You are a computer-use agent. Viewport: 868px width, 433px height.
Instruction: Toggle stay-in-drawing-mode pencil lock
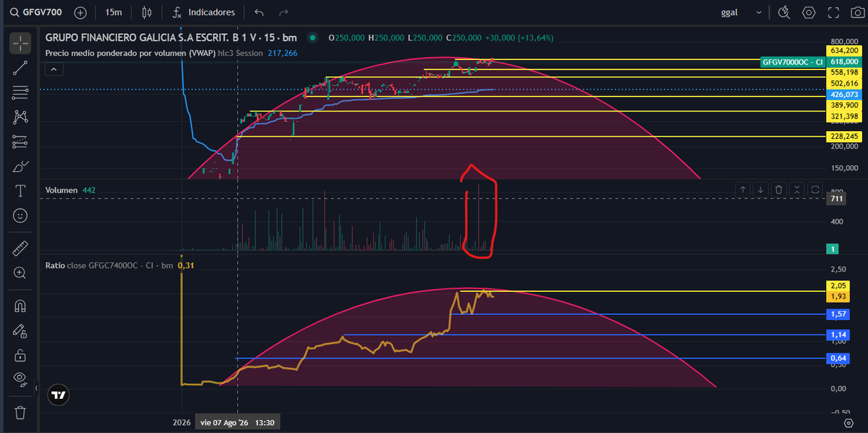pos(20,330)
